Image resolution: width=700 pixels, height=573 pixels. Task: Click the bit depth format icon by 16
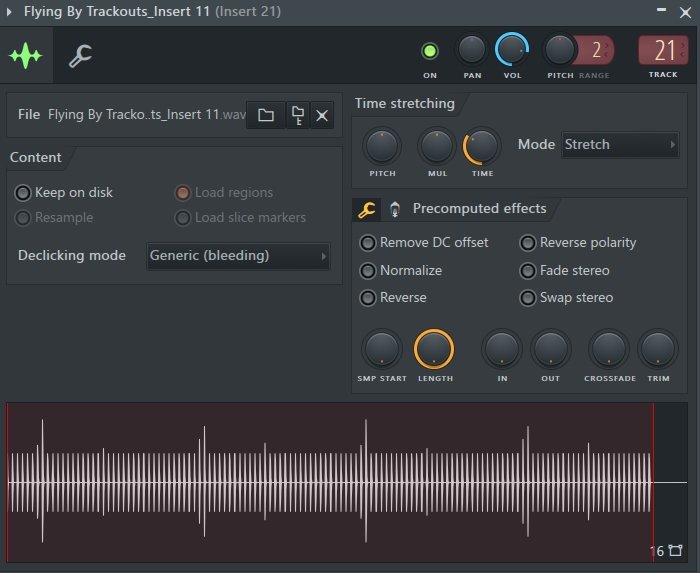(675, 551)
